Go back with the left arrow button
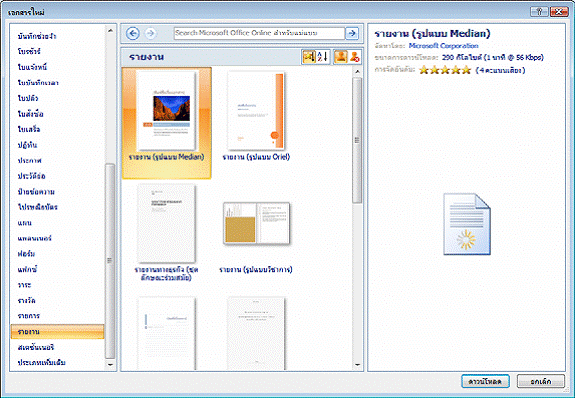 pyautogui.click(x=133, y=33)
